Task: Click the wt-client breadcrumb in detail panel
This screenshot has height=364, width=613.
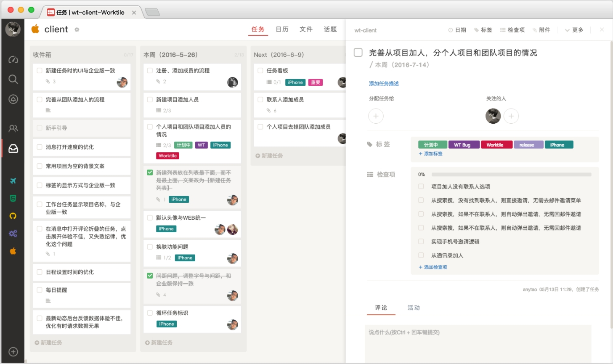Action: point(366,30)
